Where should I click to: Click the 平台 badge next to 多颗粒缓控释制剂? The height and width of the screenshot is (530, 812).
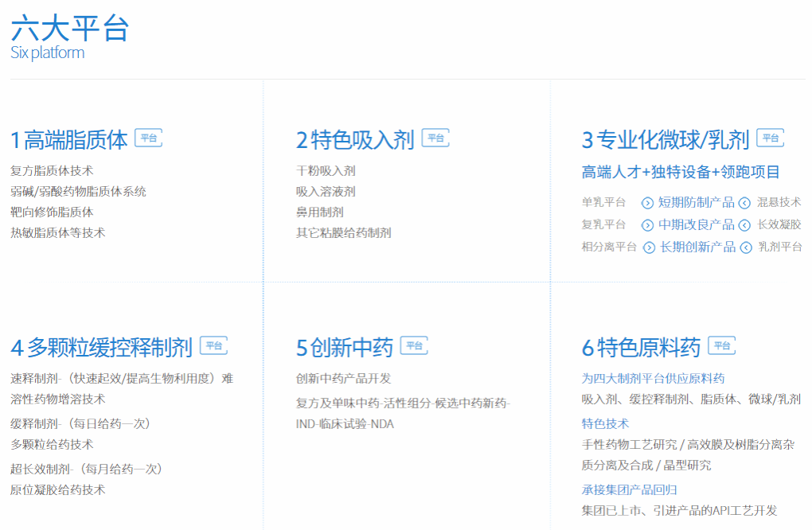tap(213, 345)
